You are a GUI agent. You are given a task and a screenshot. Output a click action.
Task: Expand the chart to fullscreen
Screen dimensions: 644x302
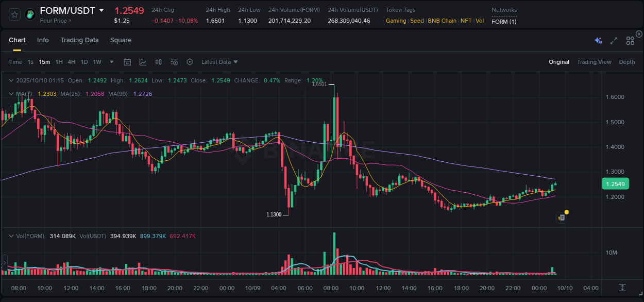click(x=614, y=40)
